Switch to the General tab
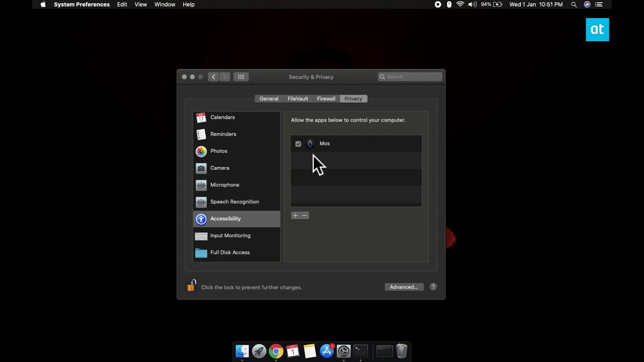The image size is (644, 362). [x=269, y=99]
